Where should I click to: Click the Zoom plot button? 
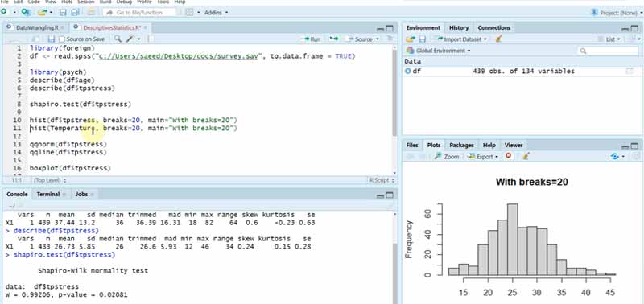pos(447,157)
